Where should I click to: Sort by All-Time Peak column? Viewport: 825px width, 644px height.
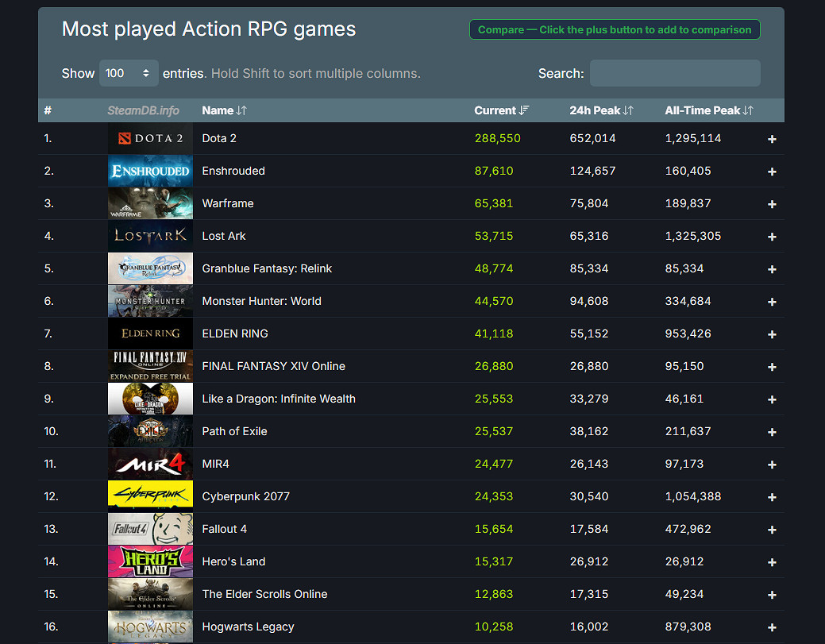[x=708, y=110]
